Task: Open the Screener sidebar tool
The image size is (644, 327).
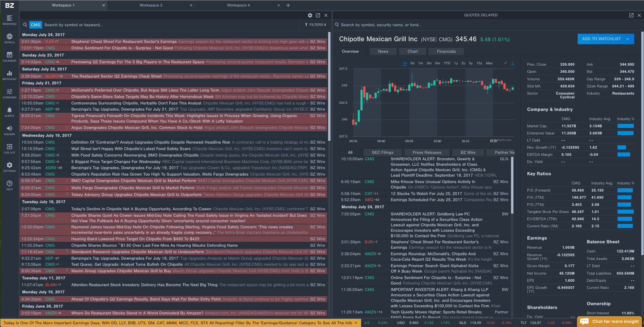Action: [x=10, y=93]
